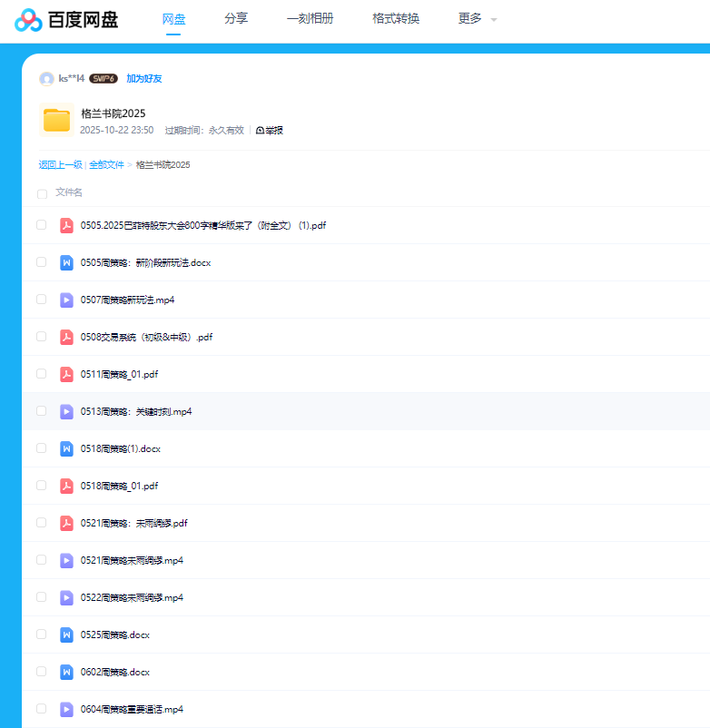Click the 加为好友 link
This screenshot has height=728, width=710.
click(x=144, y=78)
